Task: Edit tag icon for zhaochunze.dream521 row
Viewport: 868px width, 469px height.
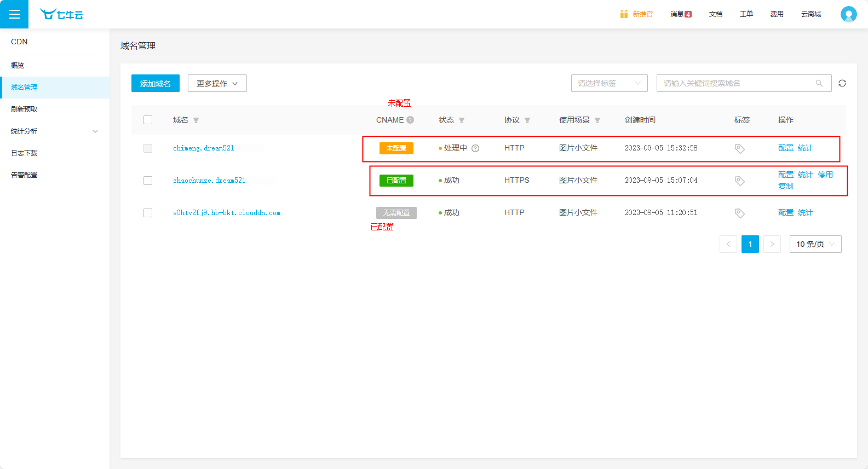Action: tap(740, 181)
